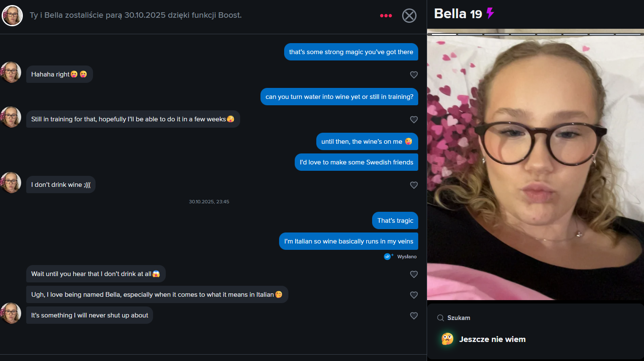
Task: Like the "Still in training" message
Action: click(x=414, y=120)
